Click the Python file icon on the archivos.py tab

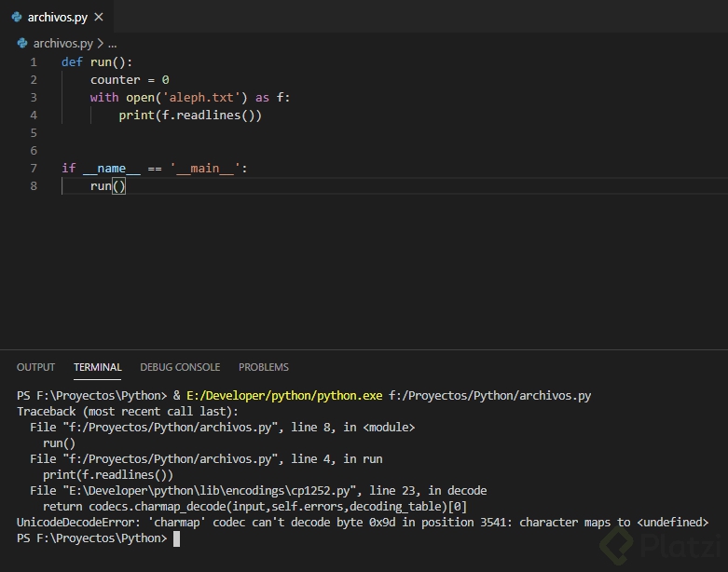[x=17, y=17]
